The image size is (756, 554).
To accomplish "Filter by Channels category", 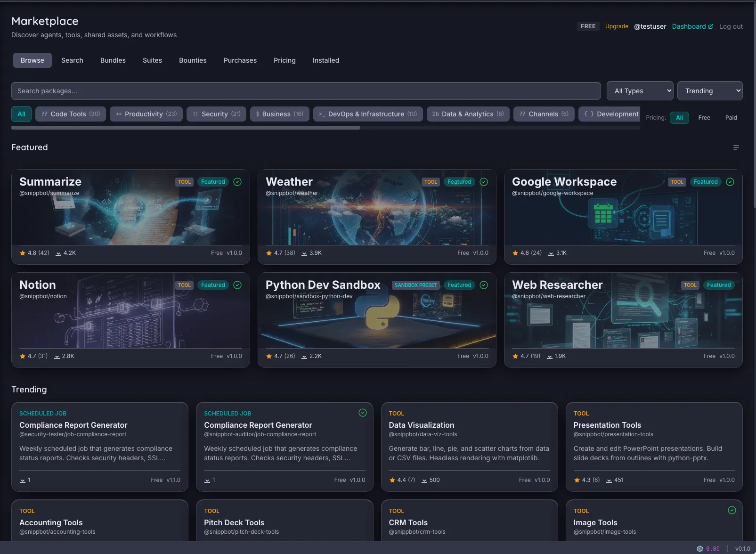I will tap(544, 114).
